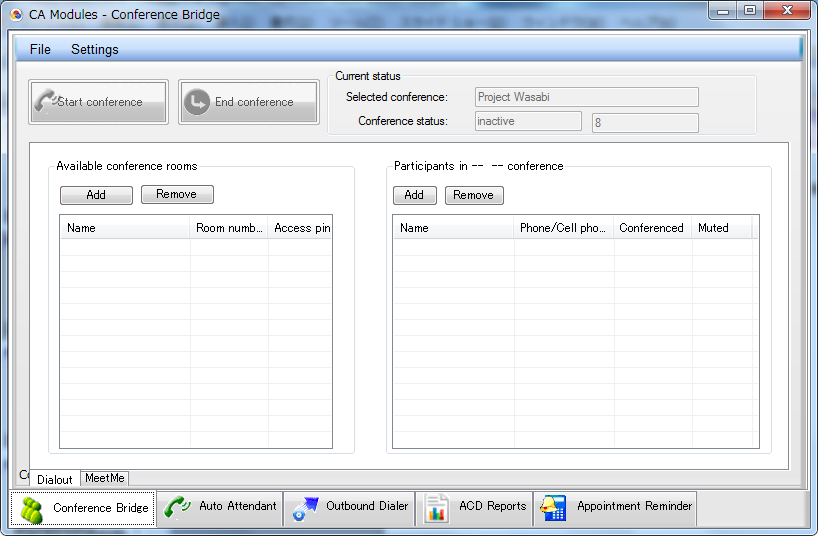Sort participants by Muted column header

[721, 228]
